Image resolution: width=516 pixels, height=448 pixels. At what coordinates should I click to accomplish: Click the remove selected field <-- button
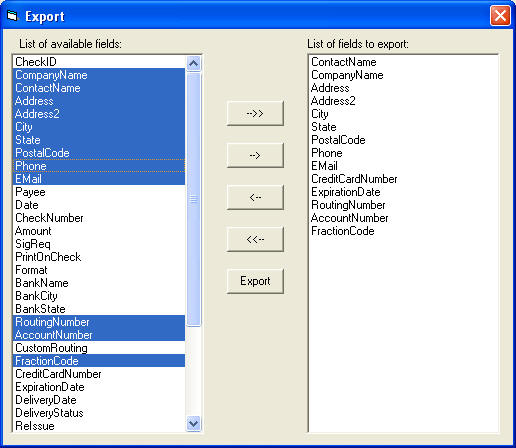click(x=255, y=197)
